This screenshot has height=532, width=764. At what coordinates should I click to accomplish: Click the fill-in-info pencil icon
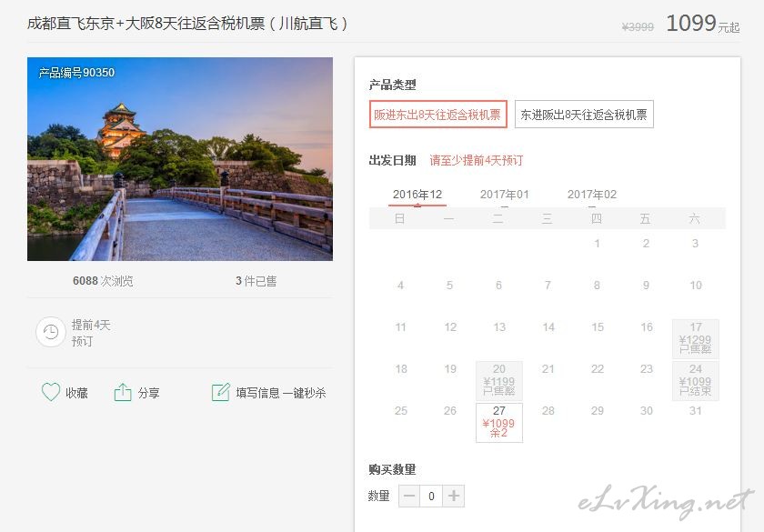coord(221,392)
